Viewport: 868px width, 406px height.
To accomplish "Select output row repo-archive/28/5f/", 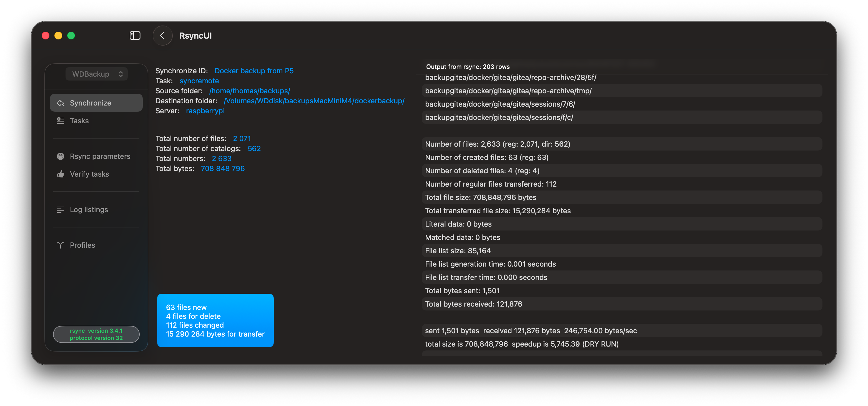I will point(622,77).
